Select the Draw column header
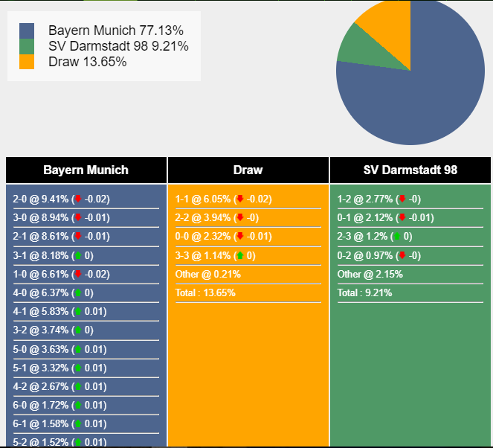The width and height of the screenshot is (493, 448). (x=248, y=170)
